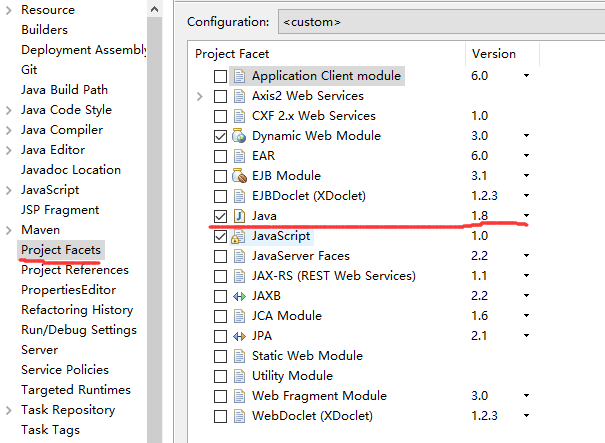This screenshot has width=605, height=443.
Task: Enable the JavaServer Faces facet checkbox
Action: tap(220, 256)
